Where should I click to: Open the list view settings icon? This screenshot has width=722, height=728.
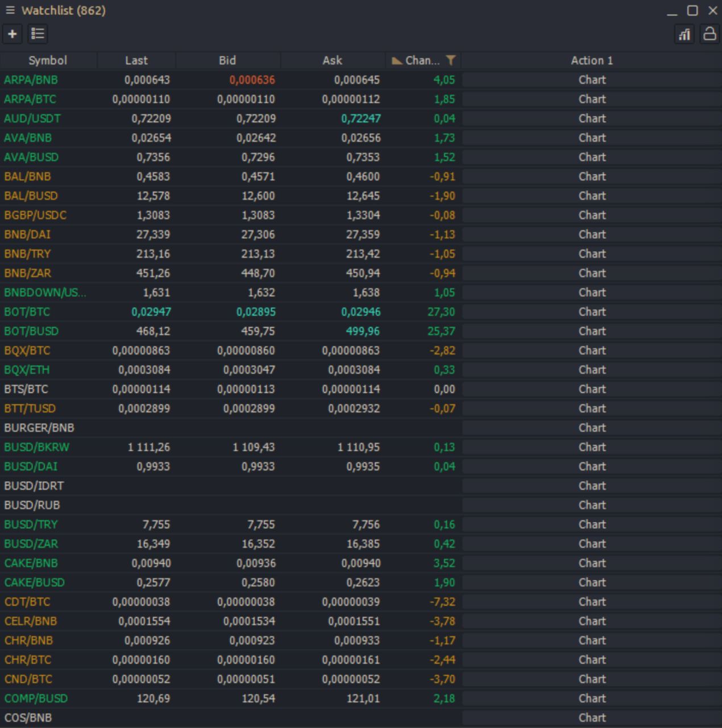38,34
